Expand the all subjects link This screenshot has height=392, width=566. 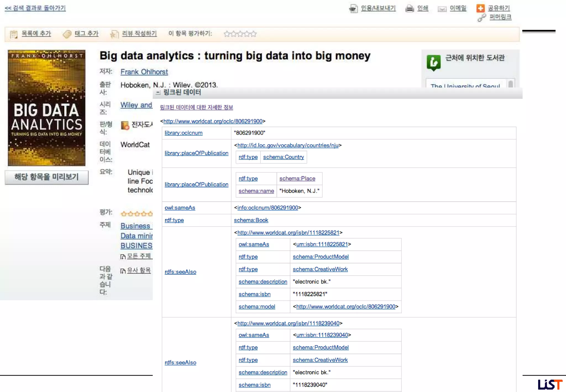(x=138, y=256)
